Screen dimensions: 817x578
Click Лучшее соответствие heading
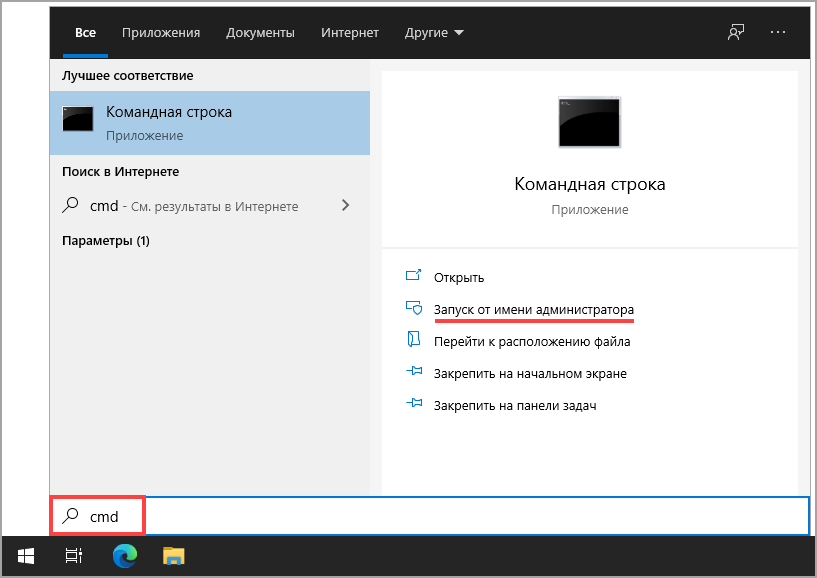click(128, 76)
